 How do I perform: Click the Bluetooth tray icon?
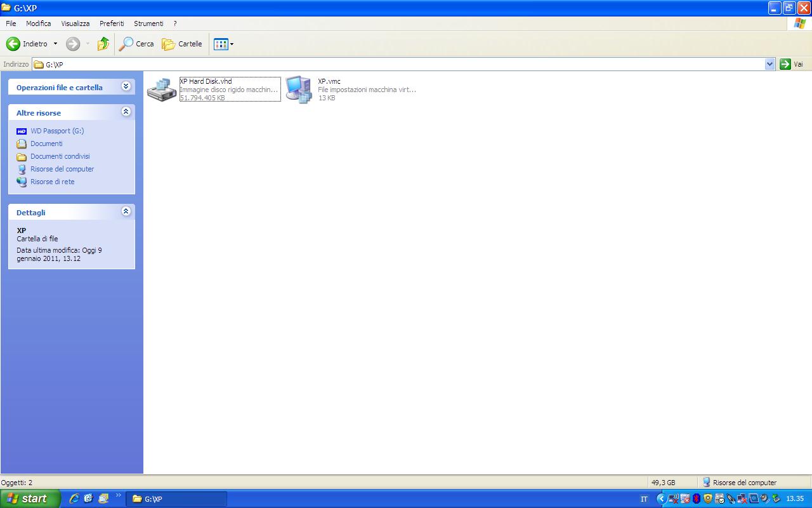coord(696,499)
